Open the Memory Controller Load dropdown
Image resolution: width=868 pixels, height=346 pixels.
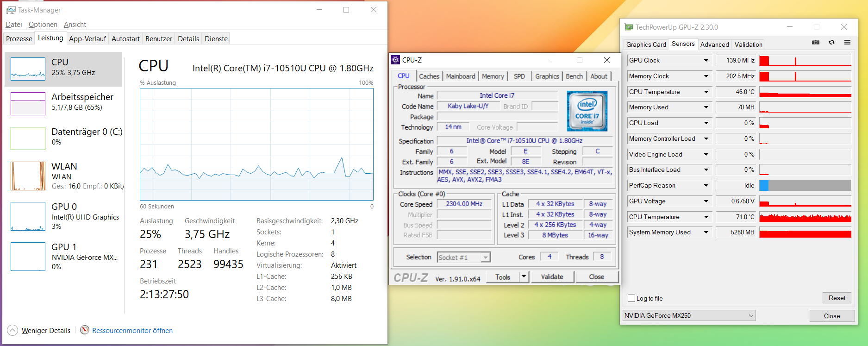(x=706, y=138)
